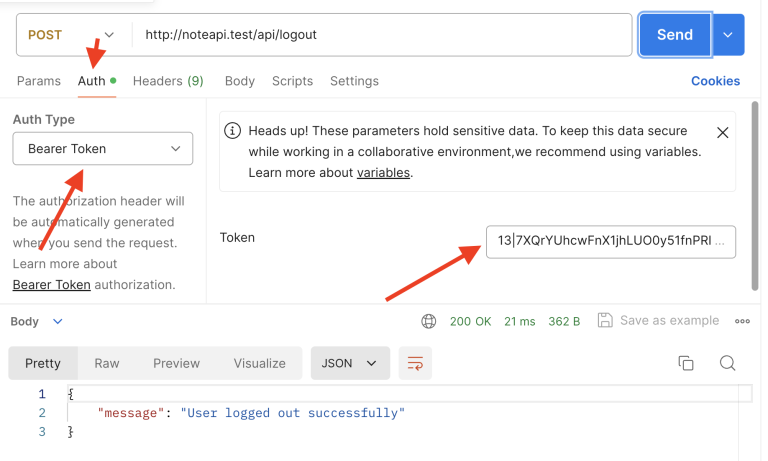Follow the variables link in the notice
This screenshot has width=768, height=461.
(x=383, y=173)
